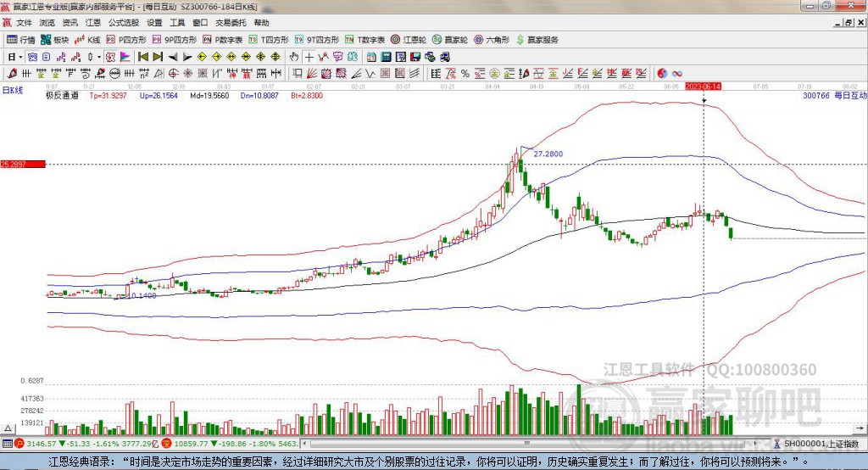The height and width of the screenshot is (470, 868).
Task: Click the SH000001 上证指数 status entry
Action: click(816, 444)
